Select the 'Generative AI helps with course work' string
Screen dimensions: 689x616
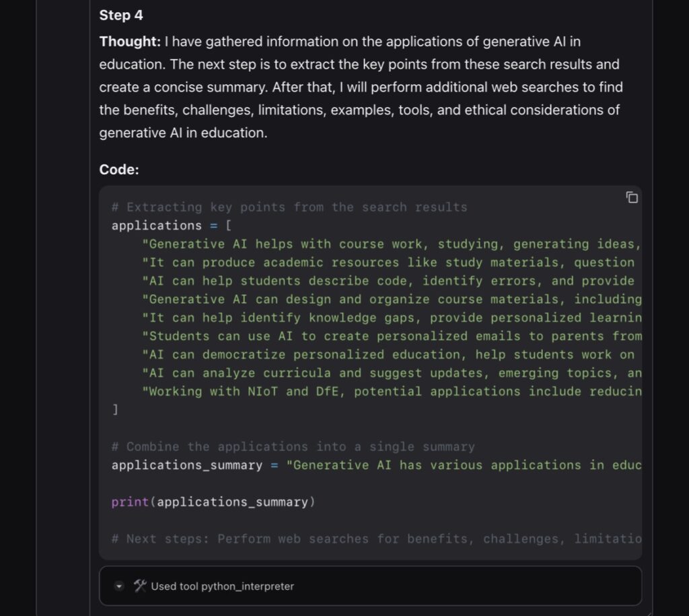click(390, 244)
